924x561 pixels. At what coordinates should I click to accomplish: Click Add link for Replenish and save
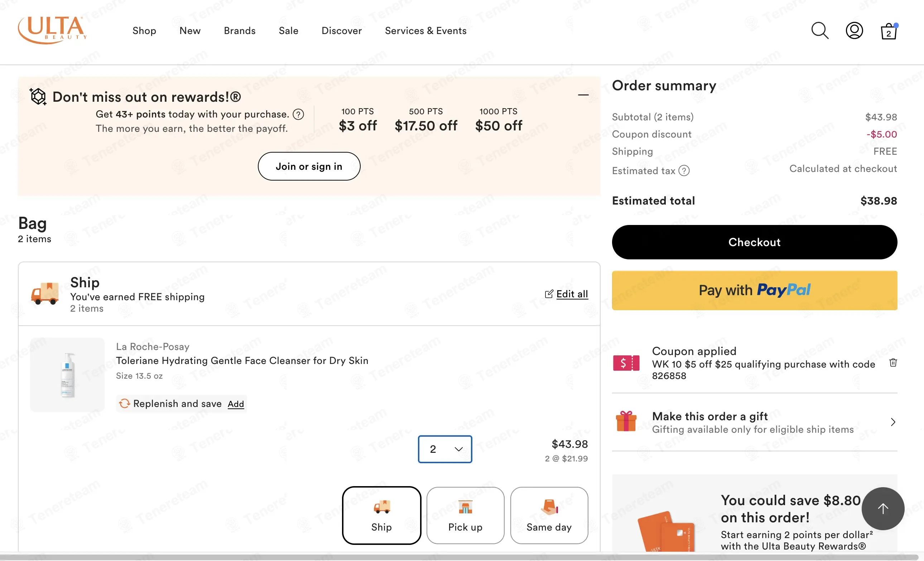point(236,404)
